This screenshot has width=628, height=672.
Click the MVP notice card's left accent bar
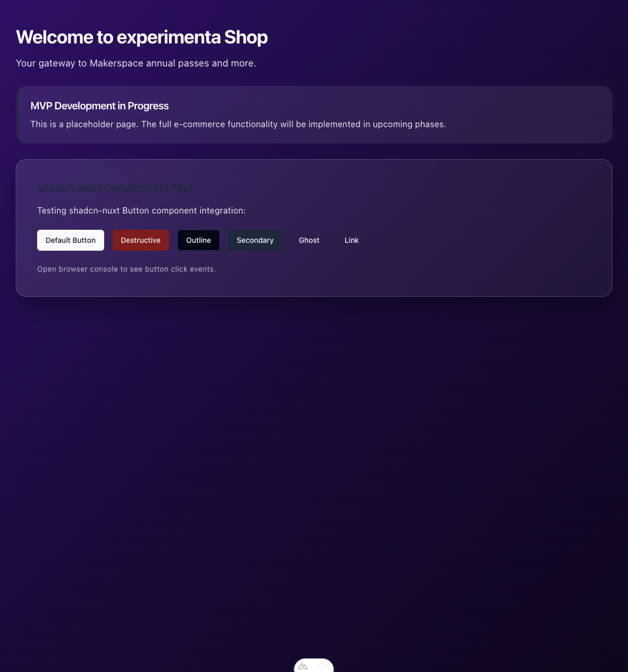point(17,115)
